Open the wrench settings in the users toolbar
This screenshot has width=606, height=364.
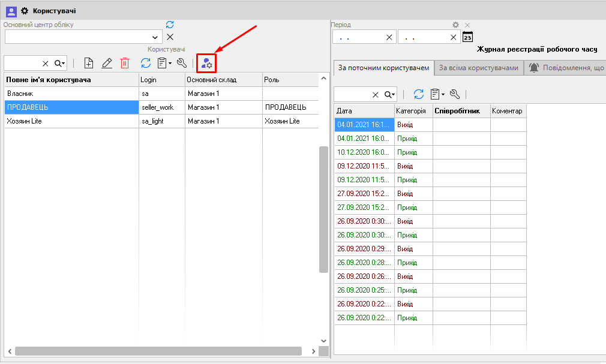pos(181,62)
